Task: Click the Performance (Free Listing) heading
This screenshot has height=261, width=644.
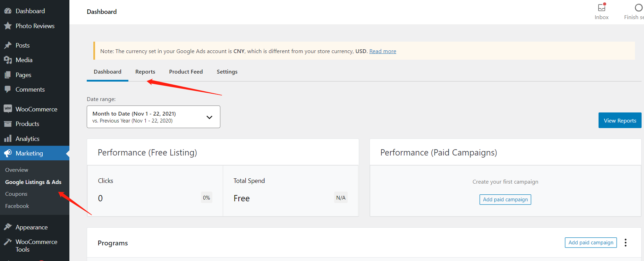Action: 147,153
